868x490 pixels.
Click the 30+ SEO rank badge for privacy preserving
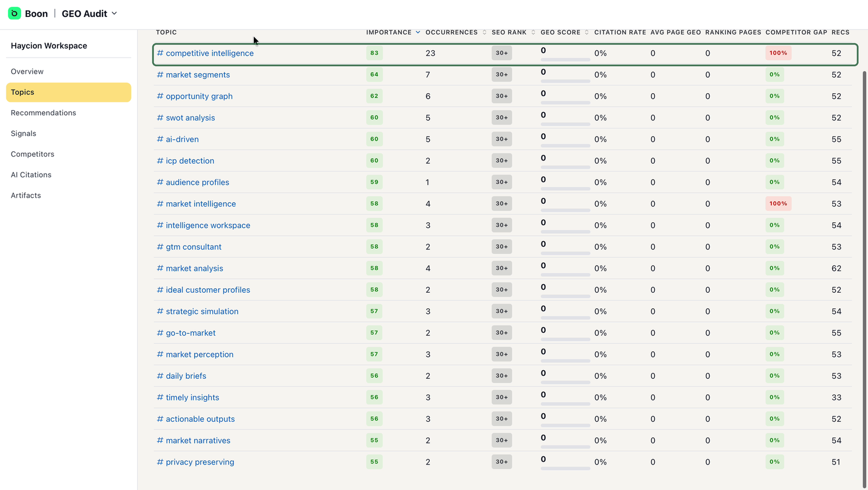click(x=502, y=462)
